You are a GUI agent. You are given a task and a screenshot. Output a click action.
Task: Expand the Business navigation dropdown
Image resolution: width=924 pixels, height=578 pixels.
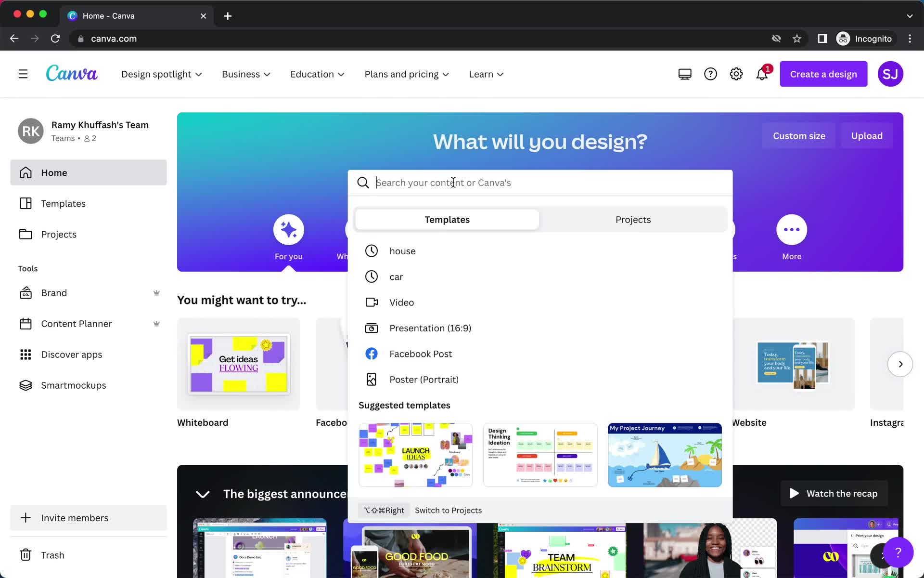point(246,74)
